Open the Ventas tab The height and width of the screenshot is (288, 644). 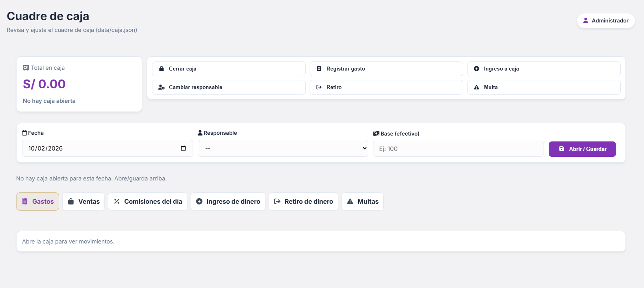84,201
